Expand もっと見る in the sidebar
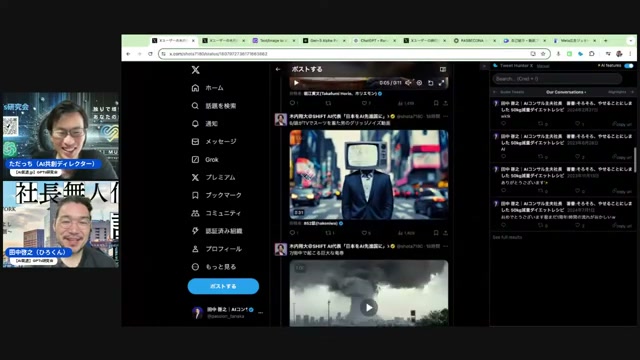This screenshot has height=360, width=640. pyautogui.click(x=214, y=267)
